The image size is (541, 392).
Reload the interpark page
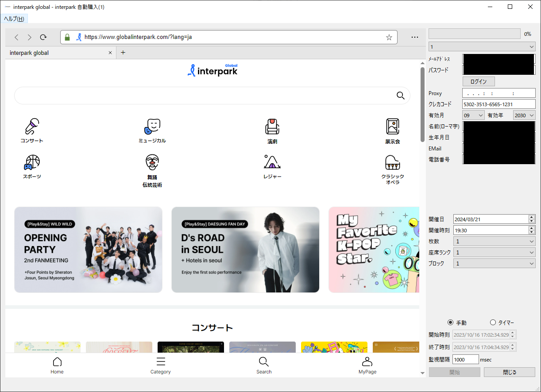[43, 37]
